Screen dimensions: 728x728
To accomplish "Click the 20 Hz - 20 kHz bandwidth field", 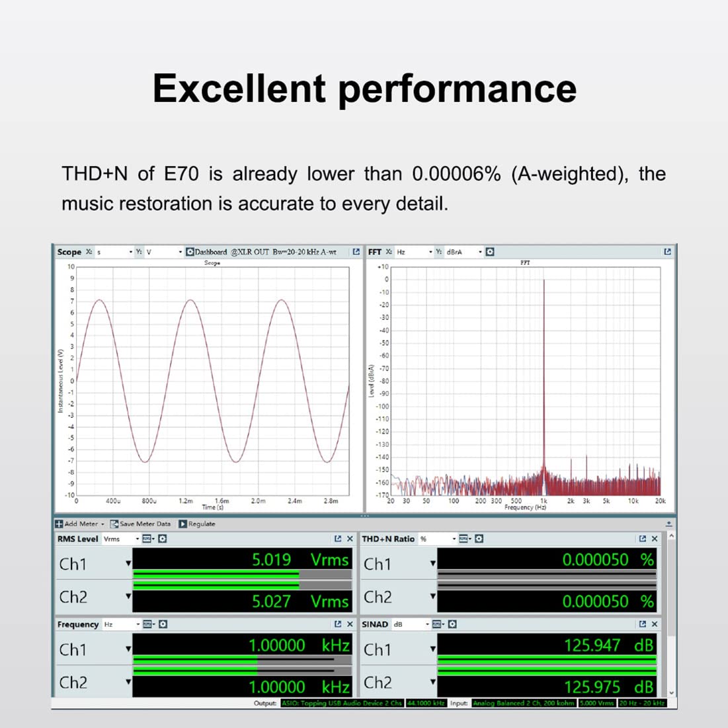I will [x=642, y=703].
